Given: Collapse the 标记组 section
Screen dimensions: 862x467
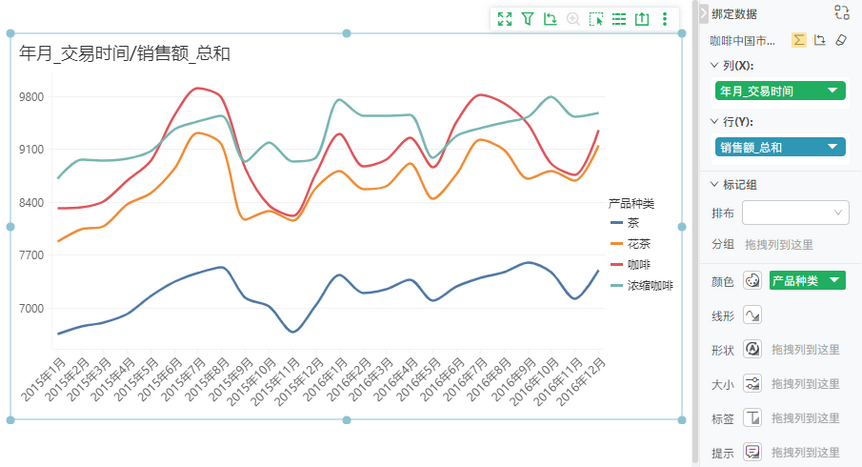Looking at the screenshot, I should [714, 184].
